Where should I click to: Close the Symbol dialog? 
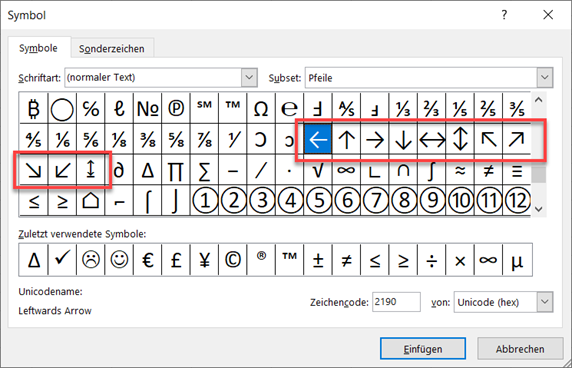548,15
